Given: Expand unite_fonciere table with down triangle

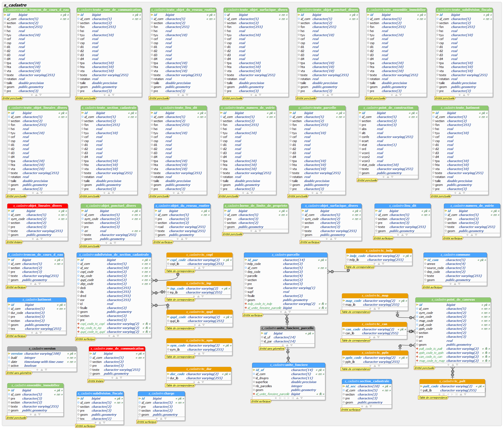Looking at the screenshot, I should coord(302,398).
